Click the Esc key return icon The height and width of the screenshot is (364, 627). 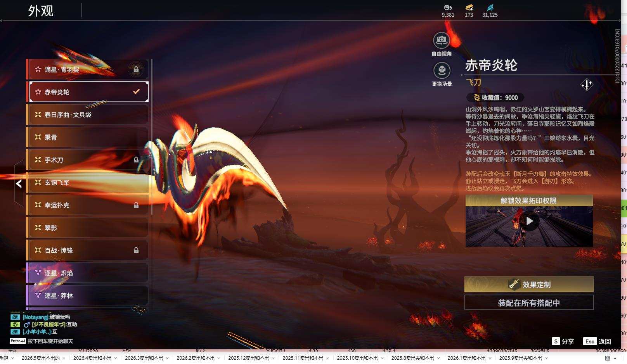click(590, 341)
